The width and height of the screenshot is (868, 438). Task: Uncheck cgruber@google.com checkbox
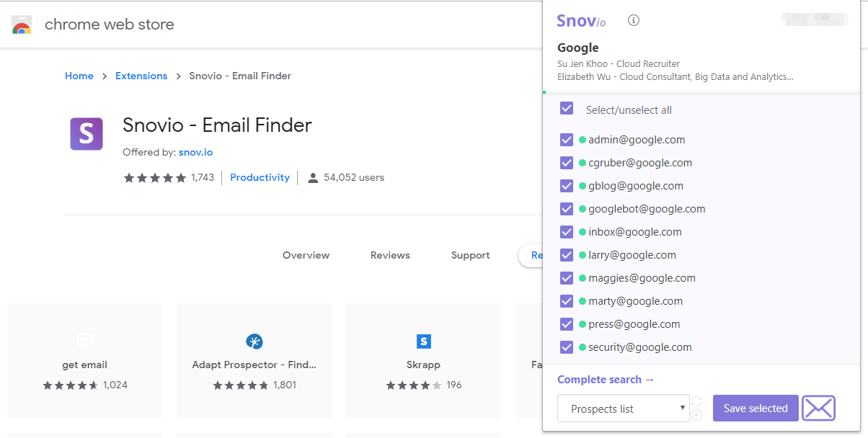[x=567, y=163]
